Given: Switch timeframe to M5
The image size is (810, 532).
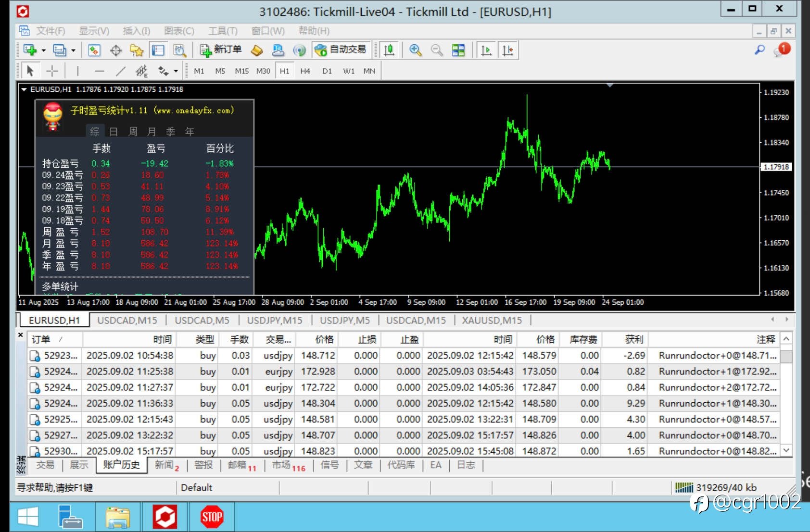Looking at the screenshot, I should [220, 71].
